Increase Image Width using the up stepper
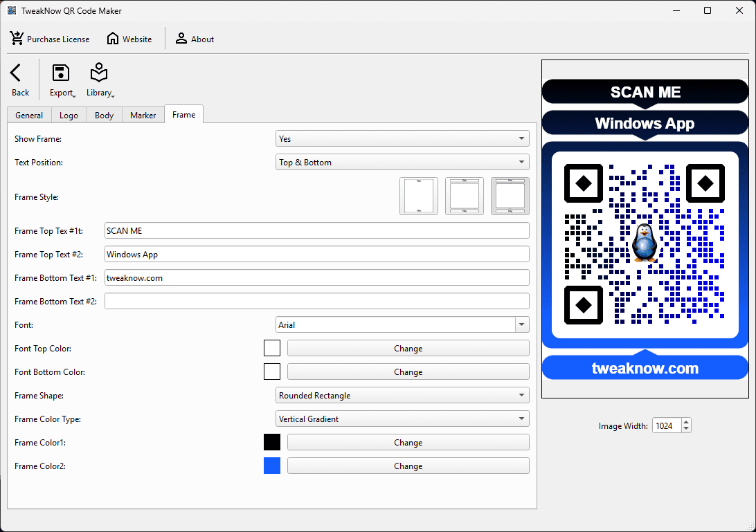 pyautogui.click(x=685, y=422)
